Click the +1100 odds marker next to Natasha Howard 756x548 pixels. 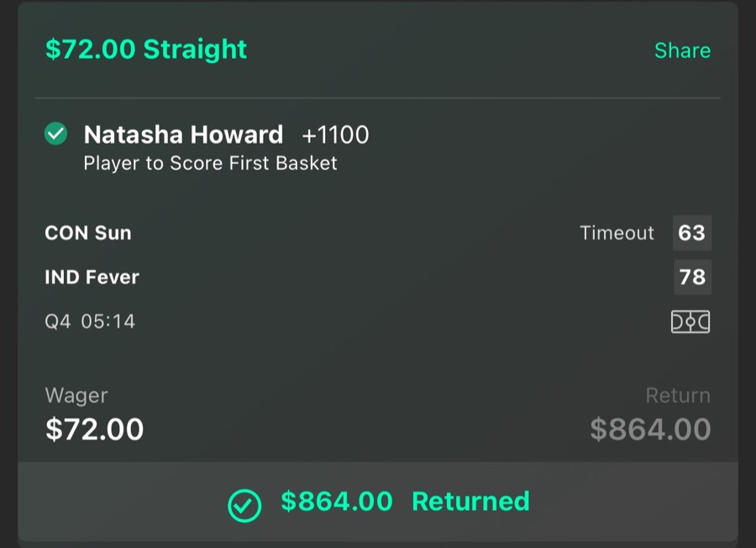[x=335, y=134]
